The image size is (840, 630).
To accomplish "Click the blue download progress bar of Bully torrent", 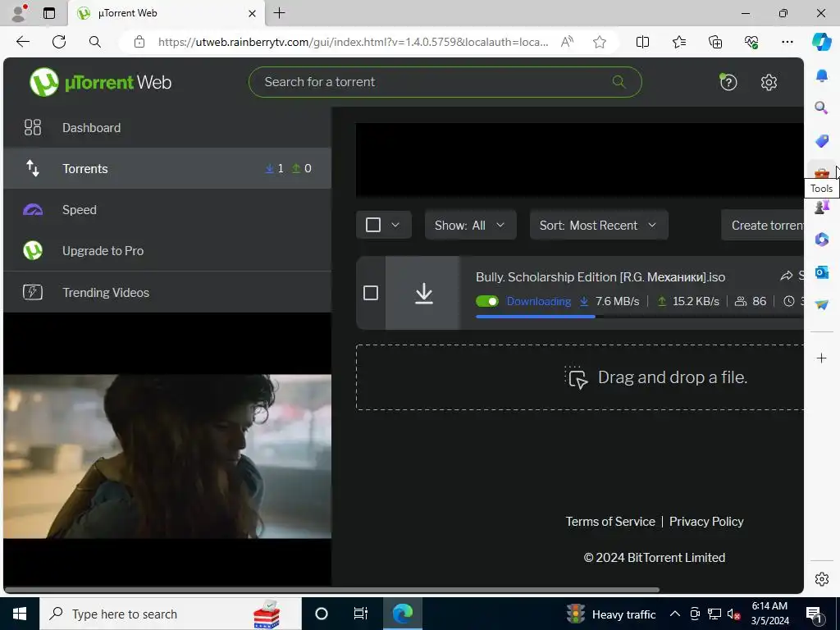I will [x=535, y=317].
